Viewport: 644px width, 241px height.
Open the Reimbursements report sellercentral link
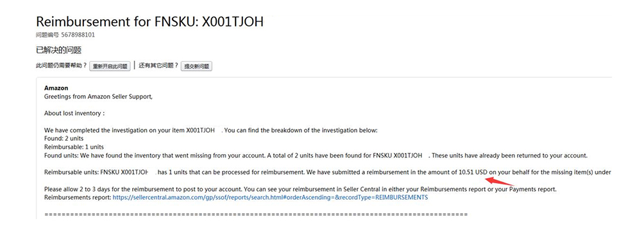click(x=270, y=197)
